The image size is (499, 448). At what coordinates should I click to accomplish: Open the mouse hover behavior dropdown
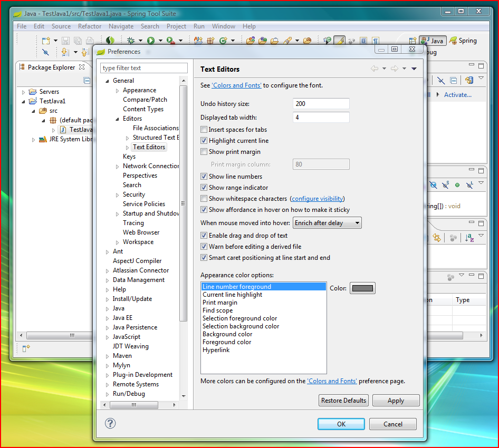coord(327,223)
